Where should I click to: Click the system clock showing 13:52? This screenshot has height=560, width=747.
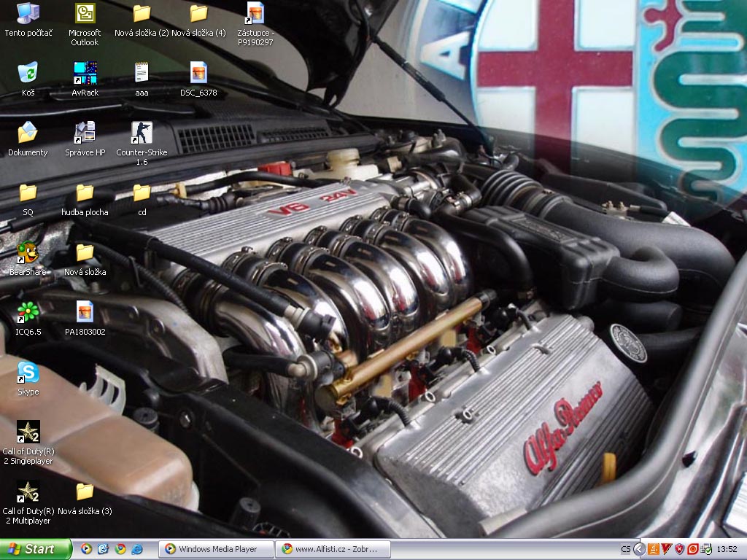click(x=727, y=549)
